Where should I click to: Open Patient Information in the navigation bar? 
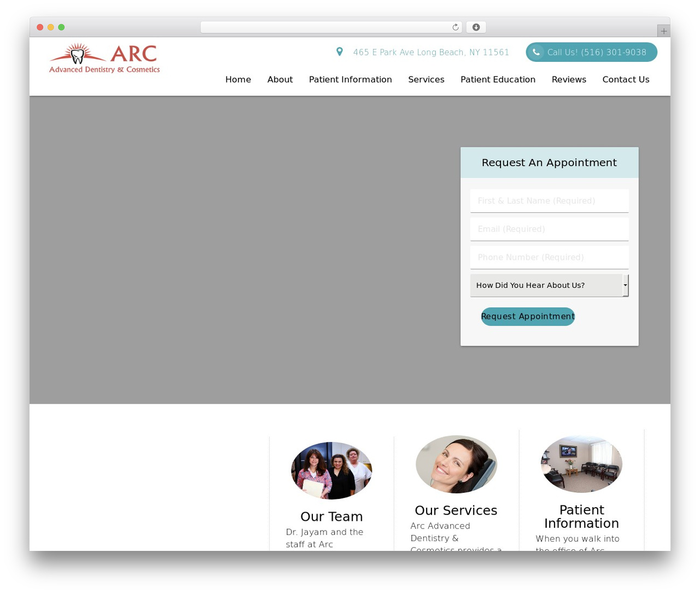click(351, 80)
